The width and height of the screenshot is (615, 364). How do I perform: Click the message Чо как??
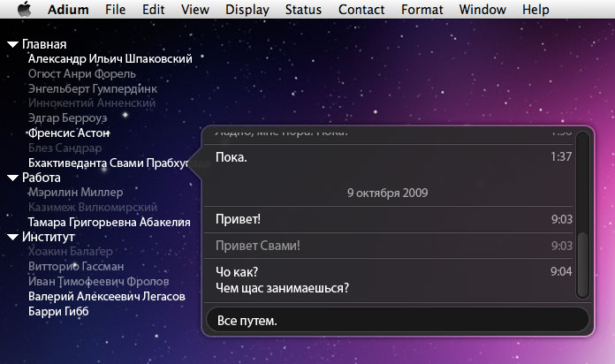click(242, 271)
